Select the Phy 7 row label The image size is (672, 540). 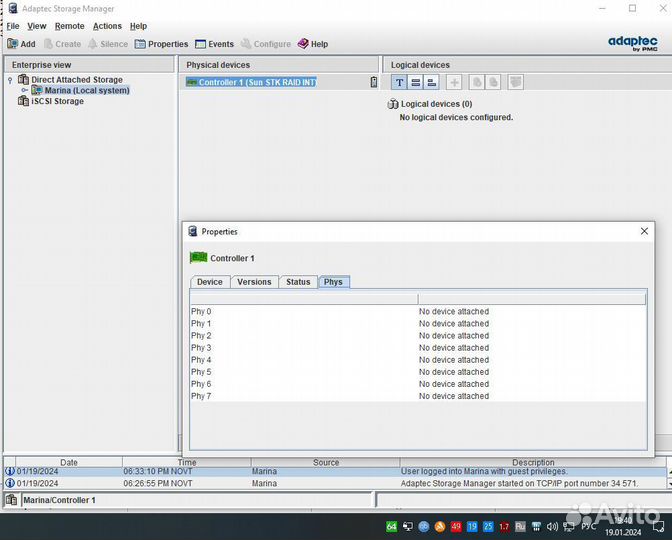[x=201, y=396]
